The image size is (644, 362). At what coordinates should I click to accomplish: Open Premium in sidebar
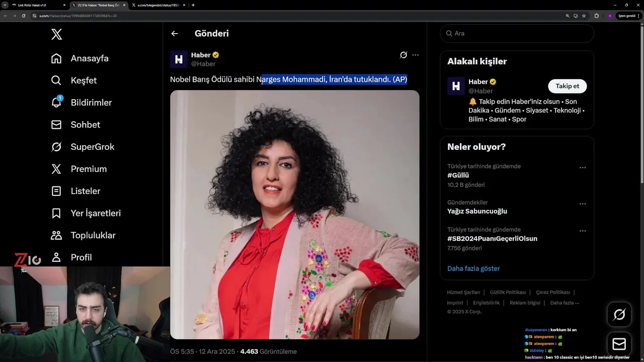pyautogui.click(x=79, y=169)
